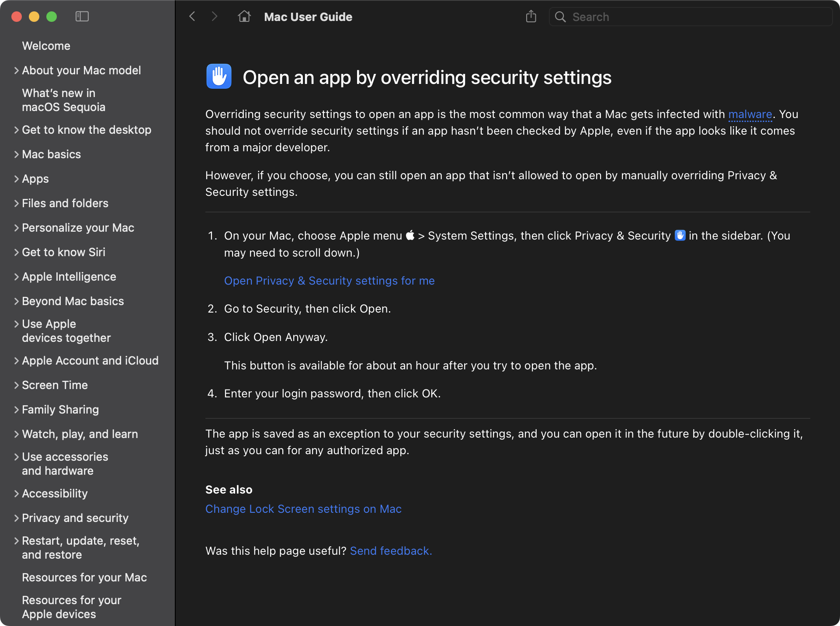Expand Files and folders chevron
The height and width of the screenshot is (626, 840).
16,203
